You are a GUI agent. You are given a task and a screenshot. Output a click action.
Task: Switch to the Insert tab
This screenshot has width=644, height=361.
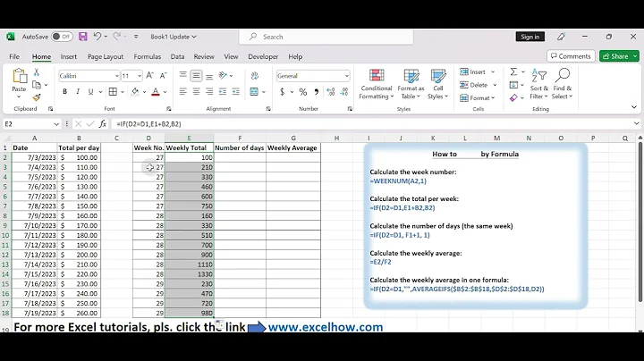tap(69, 56)
